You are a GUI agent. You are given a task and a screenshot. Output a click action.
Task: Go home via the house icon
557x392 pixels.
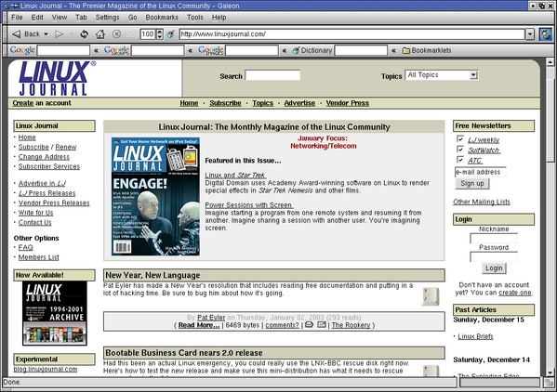coord(100,34)
